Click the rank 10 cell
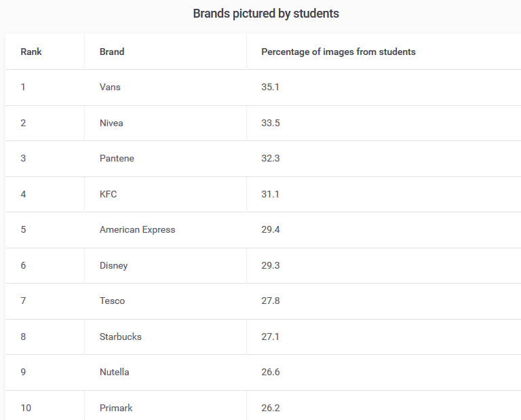The height and width of the screenshot is (420, 521). click(x=26, y=408)
